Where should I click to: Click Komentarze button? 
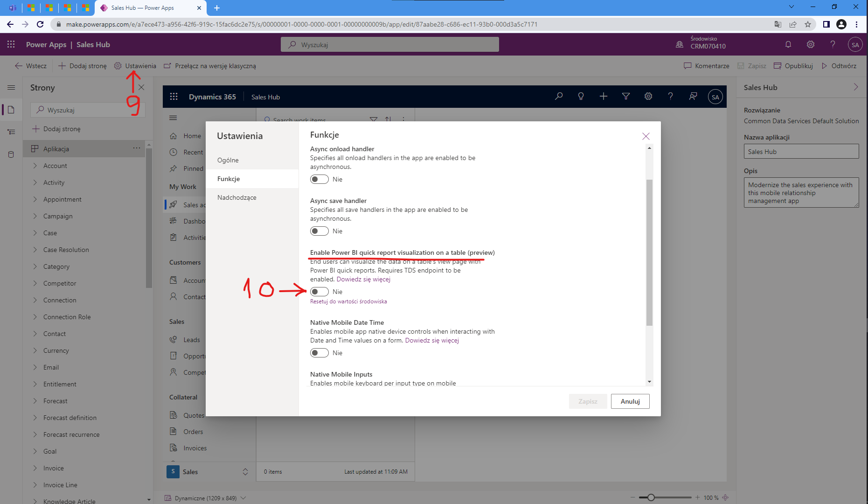(x=707, y=66)
